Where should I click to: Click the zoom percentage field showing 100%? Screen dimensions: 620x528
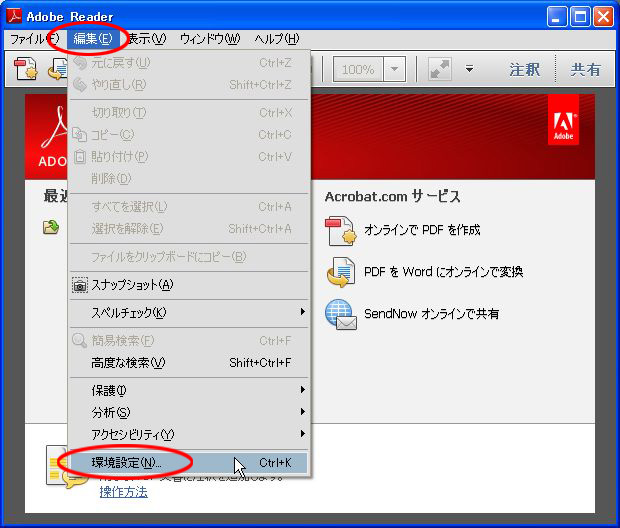(x=358, y=70)
